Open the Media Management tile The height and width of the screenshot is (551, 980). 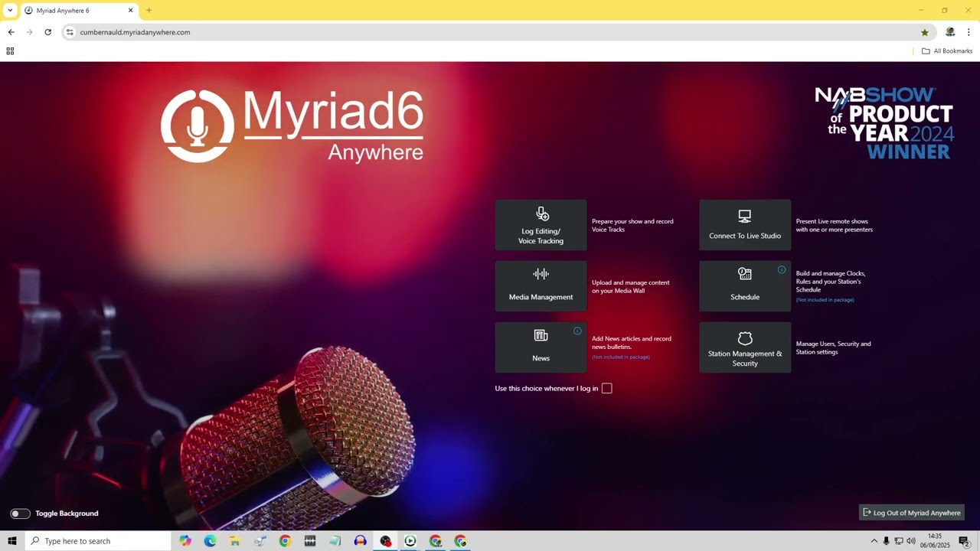coord(541,286)
